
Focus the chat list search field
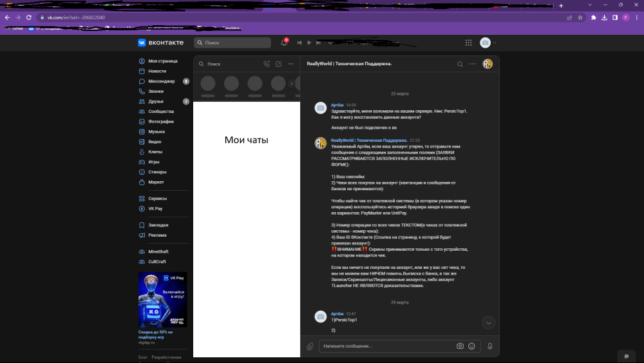pos(230,64)
